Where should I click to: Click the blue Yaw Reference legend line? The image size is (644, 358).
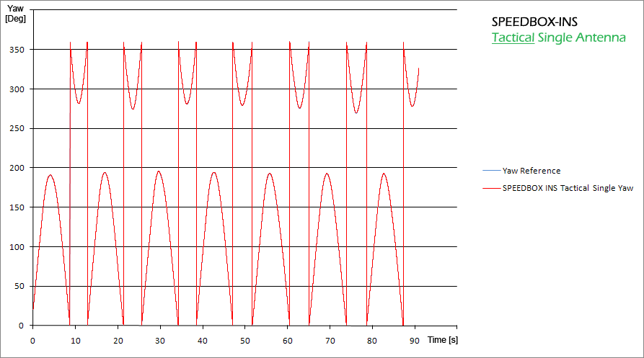tap(490, 171)
